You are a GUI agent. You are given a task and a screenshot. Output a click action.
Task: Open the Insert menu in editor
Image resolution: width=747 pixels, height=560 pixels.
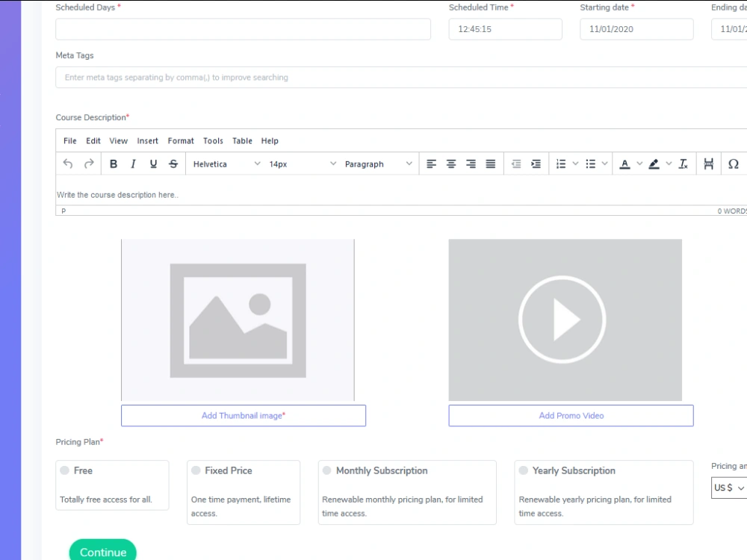[x=147, y=140]
